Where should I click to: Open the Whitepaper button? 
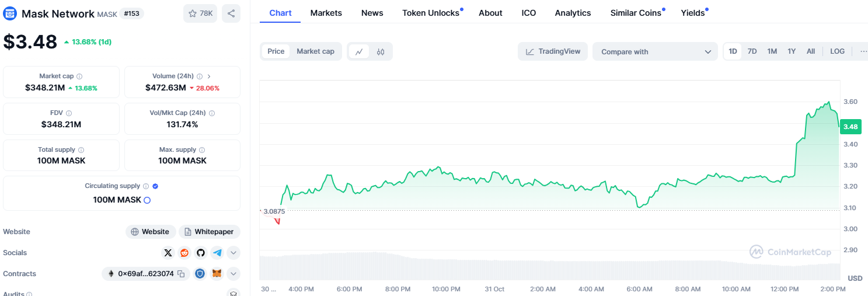(x=210, y=232)
